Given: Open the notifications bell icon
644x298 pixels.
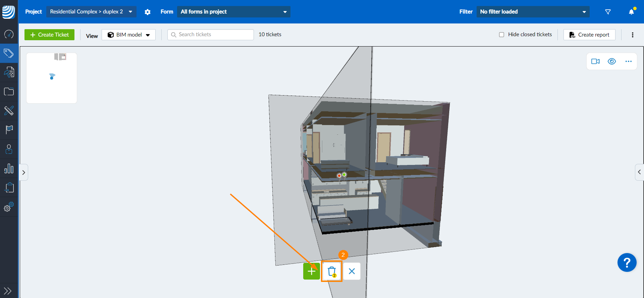Looking at the screenshot, I should [x=631, y=12].
